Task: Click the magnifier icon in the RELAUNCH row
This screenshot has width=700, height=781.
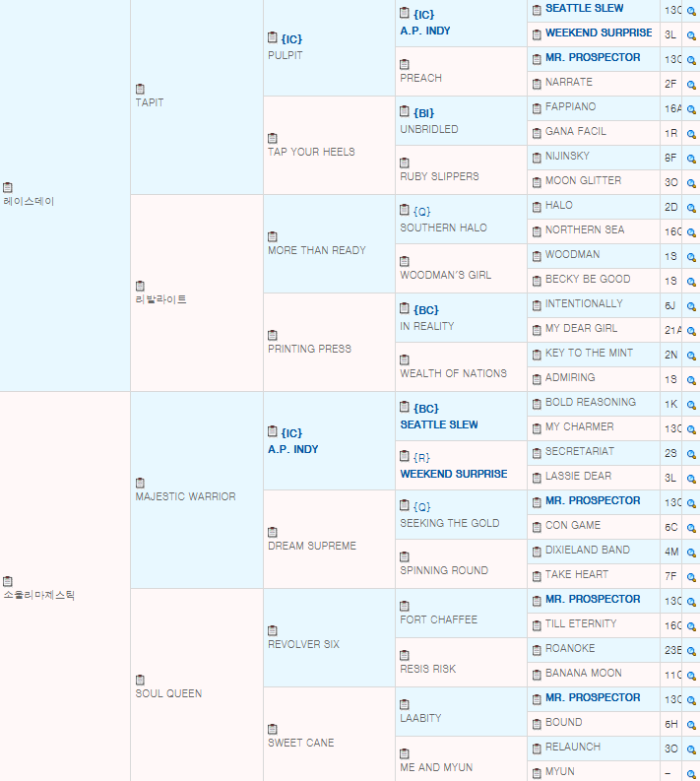Action: pos(691,749)
